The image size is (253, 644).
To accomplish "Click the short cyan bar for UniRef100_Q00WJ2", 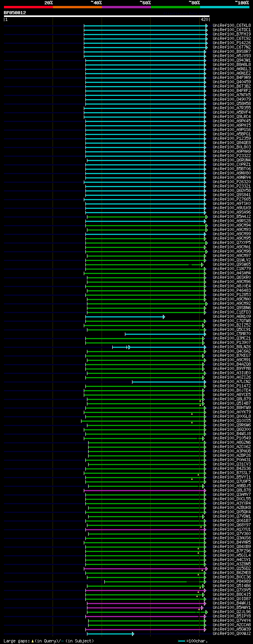I will point(110,634).
